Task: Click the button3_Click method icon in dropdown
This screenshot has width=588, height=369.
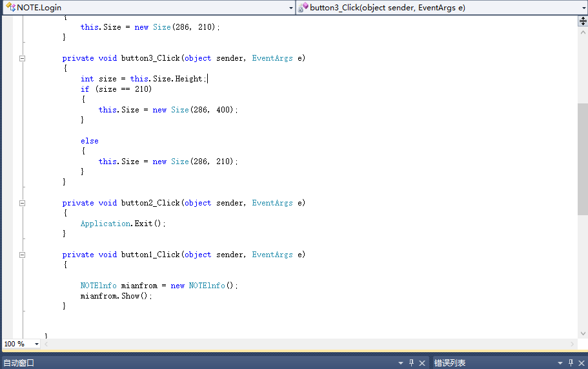Action: coord(303,7)
